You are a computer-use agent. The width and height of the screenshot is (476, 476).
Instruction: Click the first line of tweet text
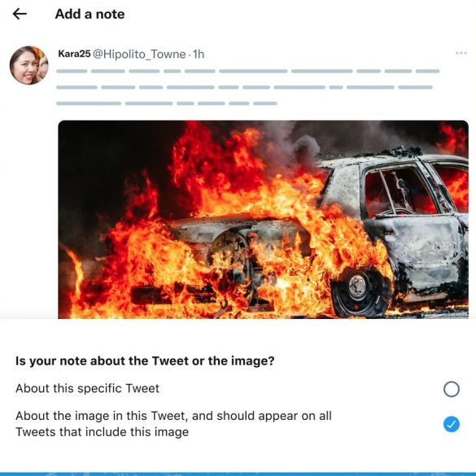[247, 72]
